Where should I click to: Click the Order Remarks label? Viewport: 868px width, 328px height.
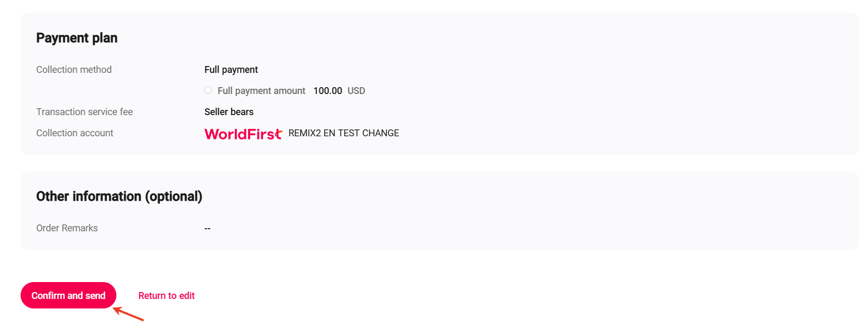pyautogui.click(x=67, y=228)
